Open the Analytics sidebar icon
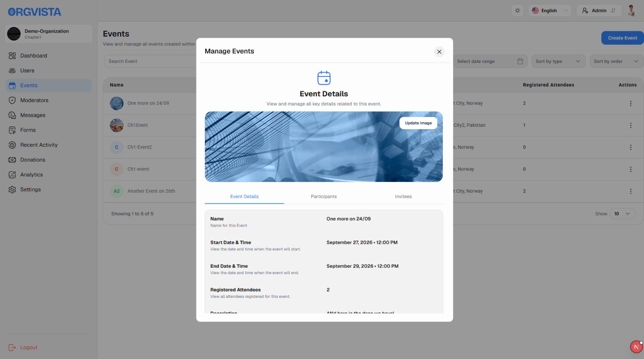The width and height of the screenshot is (644, 359). pyautogui.click(x=12, y=175)
